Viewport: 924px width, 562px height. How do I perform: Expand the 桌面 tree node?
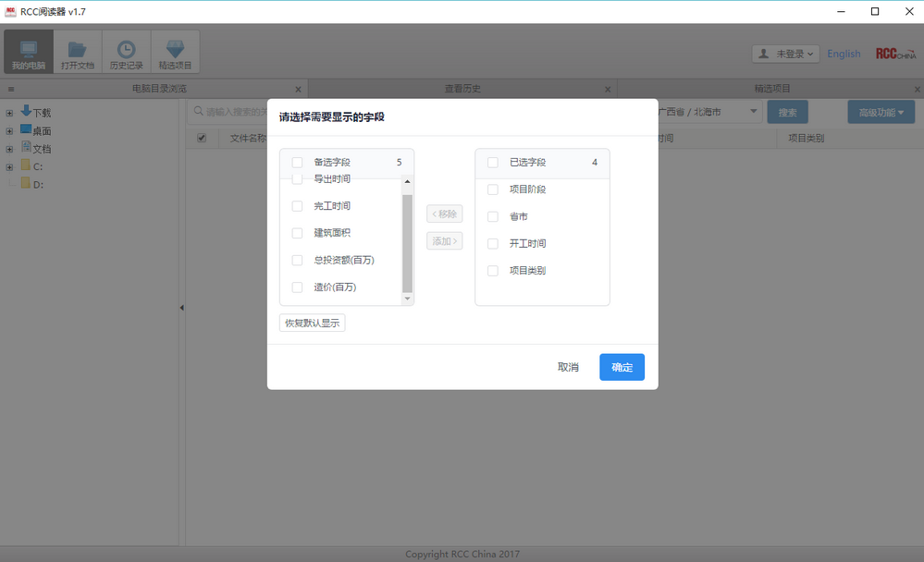9,131
